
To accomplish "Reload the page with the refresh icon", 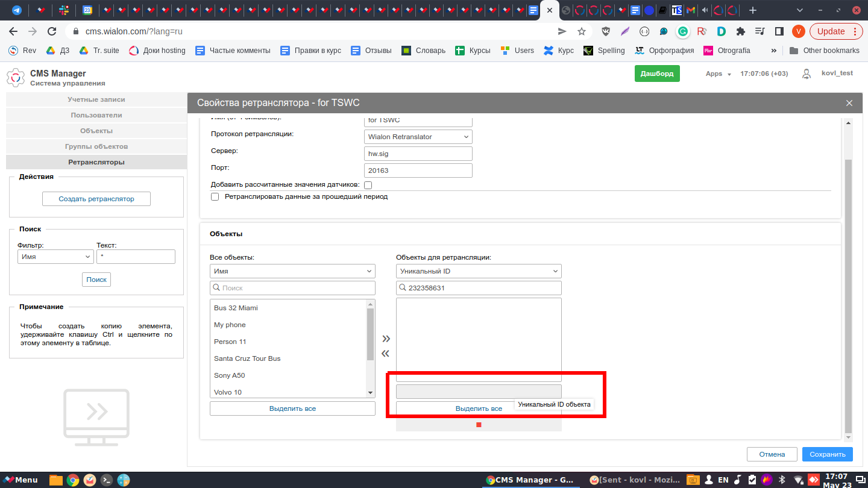I will [x=52, y=31].
